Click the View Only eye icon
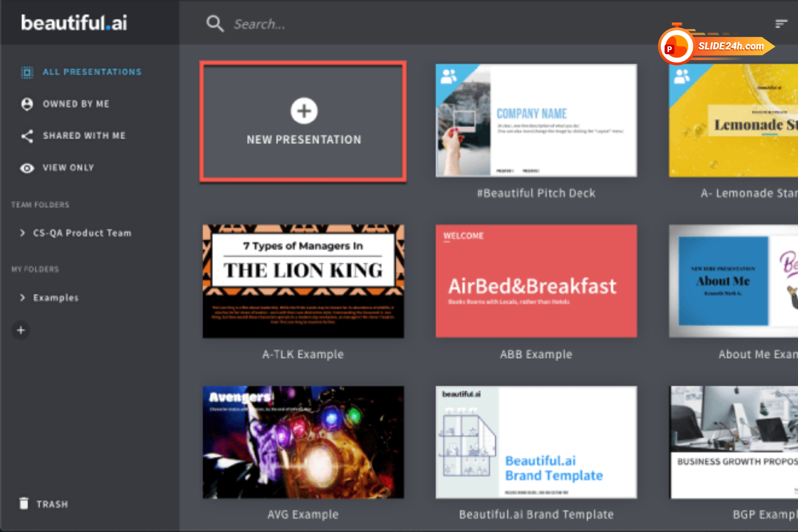 27,168
